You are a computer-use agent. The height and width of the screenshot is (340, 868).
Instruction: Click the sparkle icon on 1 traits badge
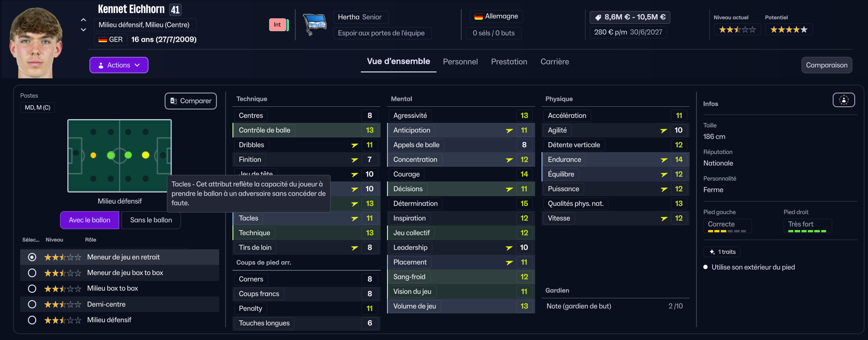click(x=712, y=252)
